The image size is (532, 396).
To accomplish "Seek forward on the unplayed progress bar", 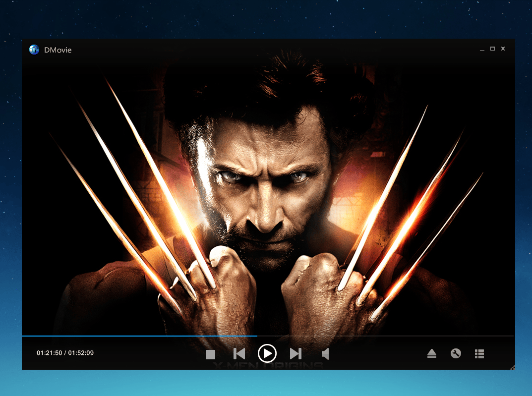I will pyautogui.click(x=387, y=336).
